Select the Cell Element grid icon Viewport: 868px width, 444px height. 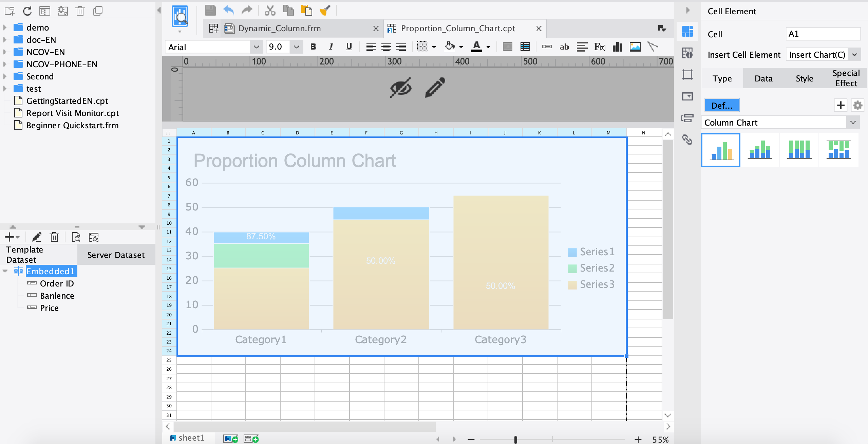pyautogui.click(x=687, y=31)
